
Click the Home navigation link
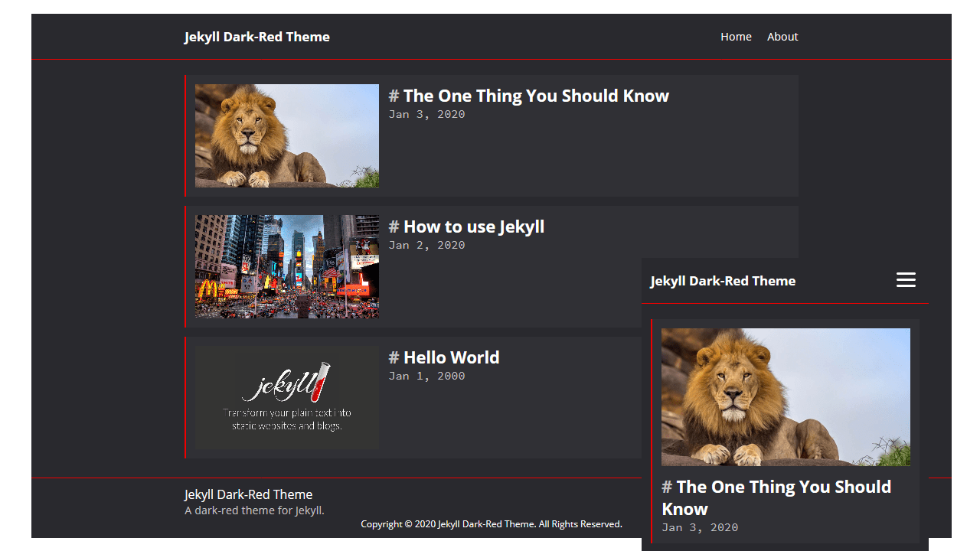click(736, 37)
